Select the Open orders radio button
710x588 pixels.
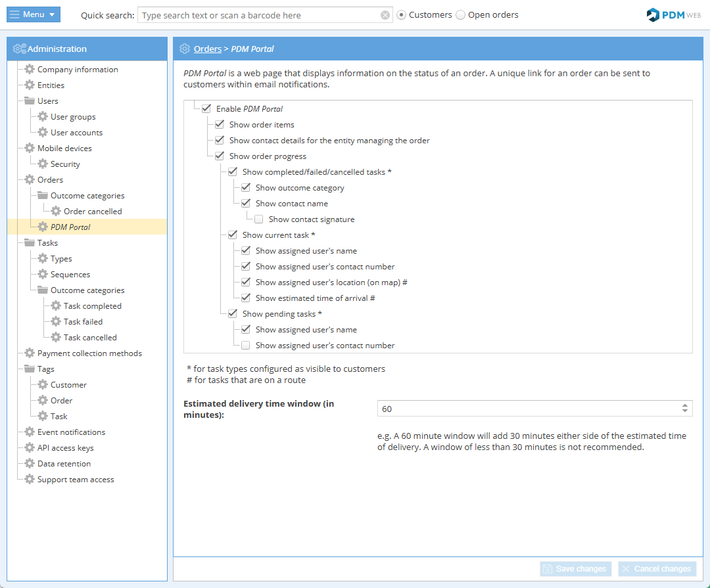point(461,15)
